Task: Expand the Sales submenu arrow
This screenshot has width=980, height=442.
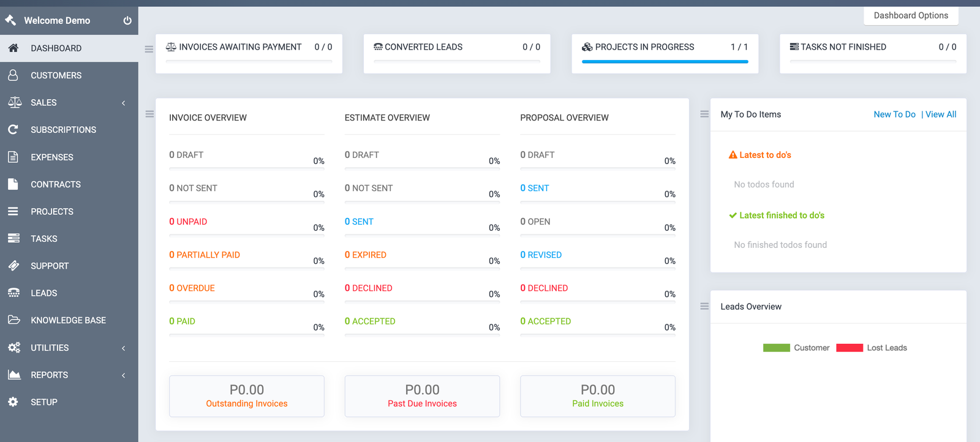Action: point(124,103)
